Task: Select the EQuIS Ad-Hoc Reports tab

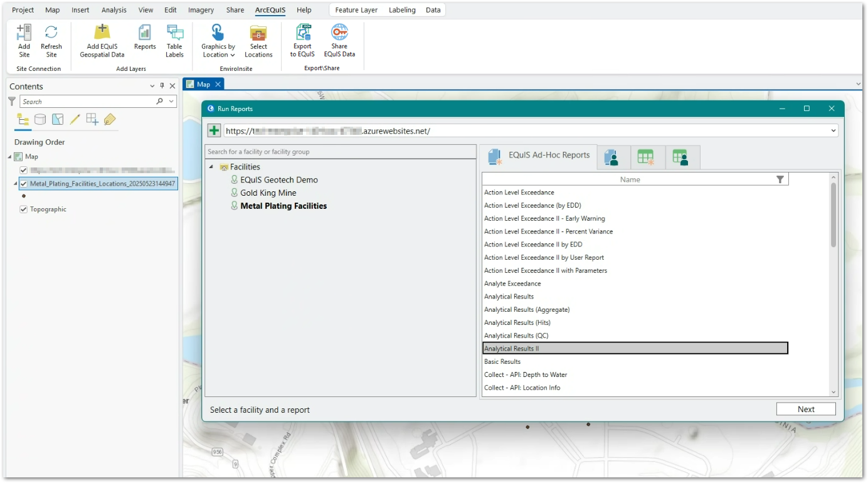Action: [x=538, y=156]
